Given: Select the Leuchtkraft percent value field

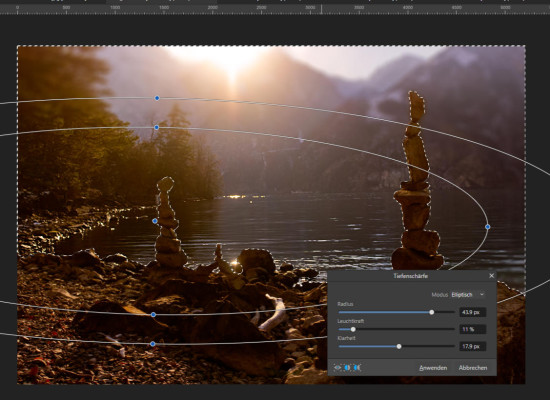Looking at the screenshot, I should click(x=472, y=329).
